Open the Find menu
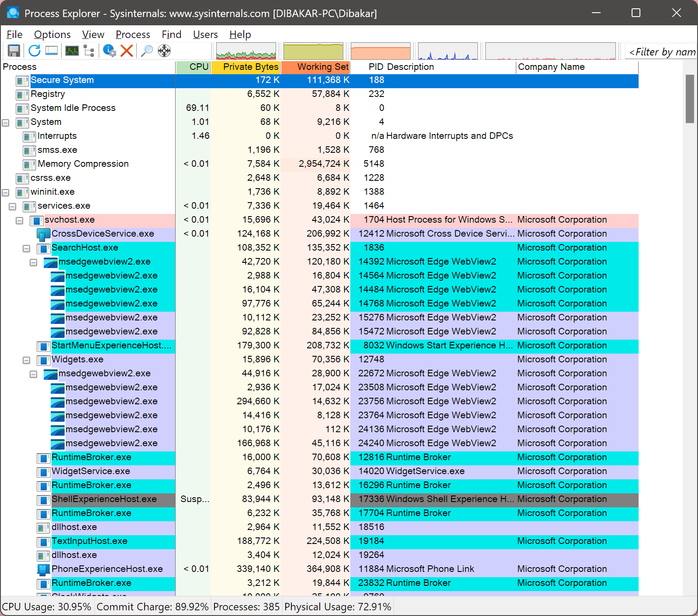The image size is (698, 616). 171,34
